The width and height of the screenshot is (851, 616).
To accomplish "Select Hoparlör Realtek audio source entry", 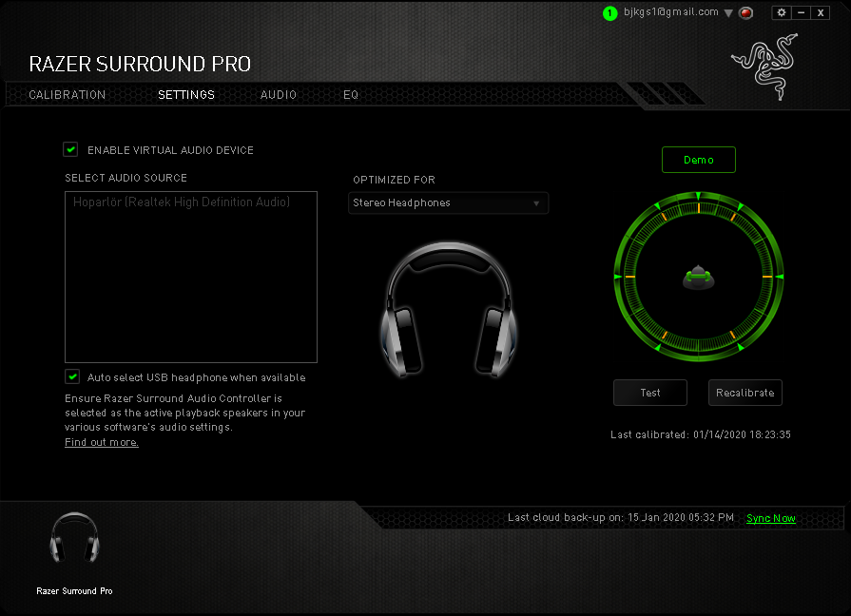I will [x=182, y=202].
